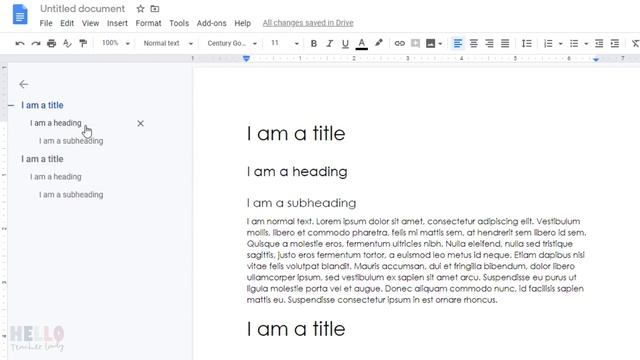Center align text
Viewport: 640px width, 360px height.
(473, 43)
